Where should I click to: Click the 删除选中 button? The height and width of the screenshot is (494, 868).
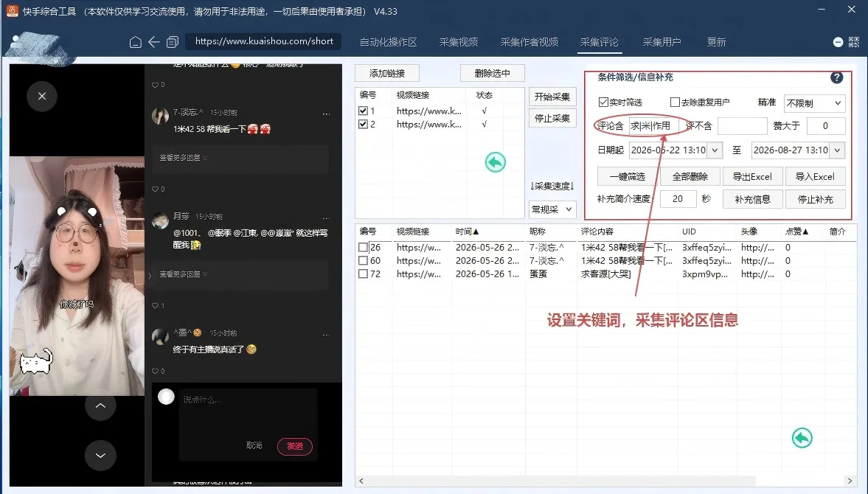click(x=492, y=73)
